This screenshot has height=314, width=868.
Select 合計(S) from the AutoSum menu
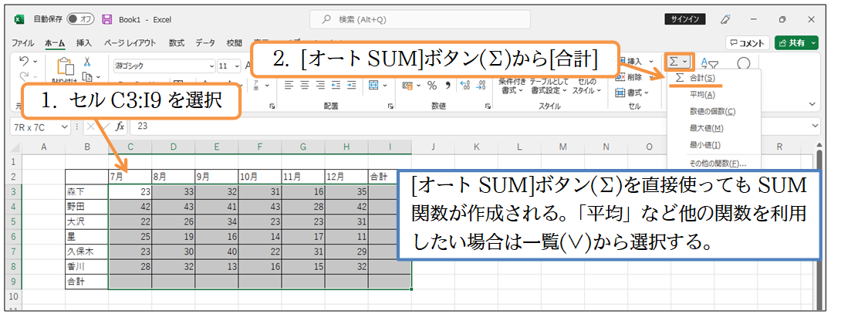[x=714, y=79]
